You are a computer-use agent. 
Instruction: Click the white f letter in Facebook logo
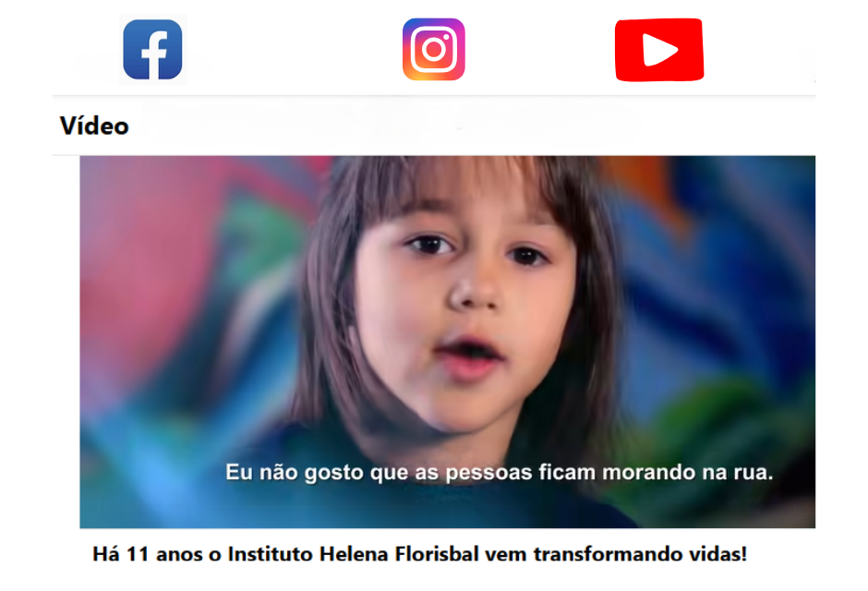click(154, 54)
